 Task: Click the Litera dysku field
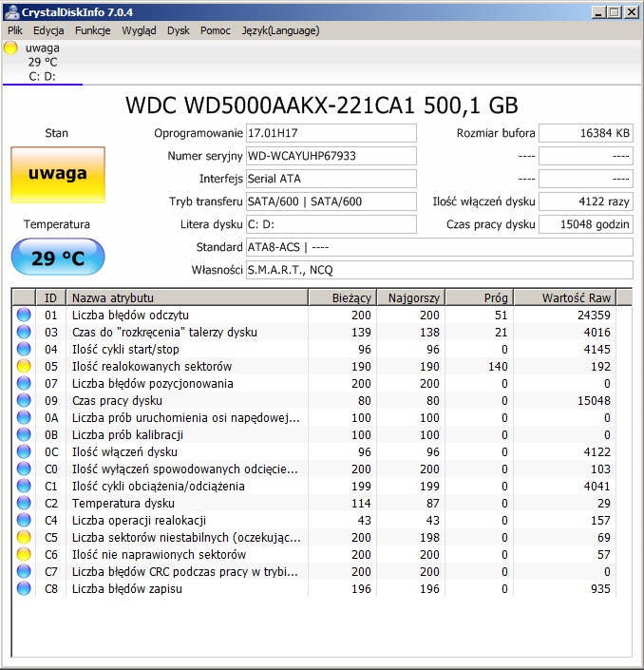click(331, 224)
